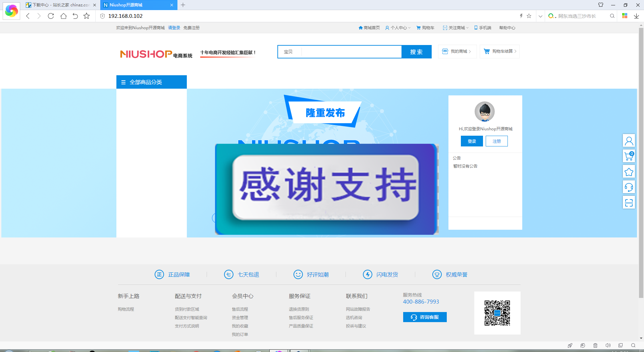Toggle the status bar sound icon

[608, 345]
